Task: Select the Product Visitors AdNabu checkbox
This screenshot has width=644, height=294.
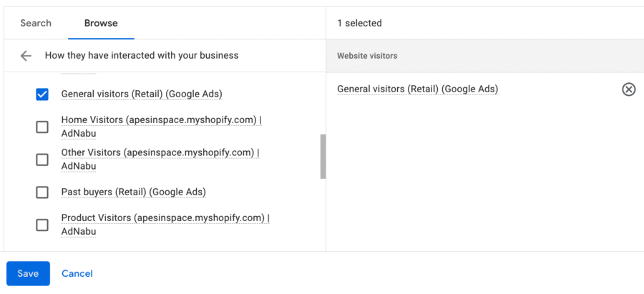Action: point(42,225)
